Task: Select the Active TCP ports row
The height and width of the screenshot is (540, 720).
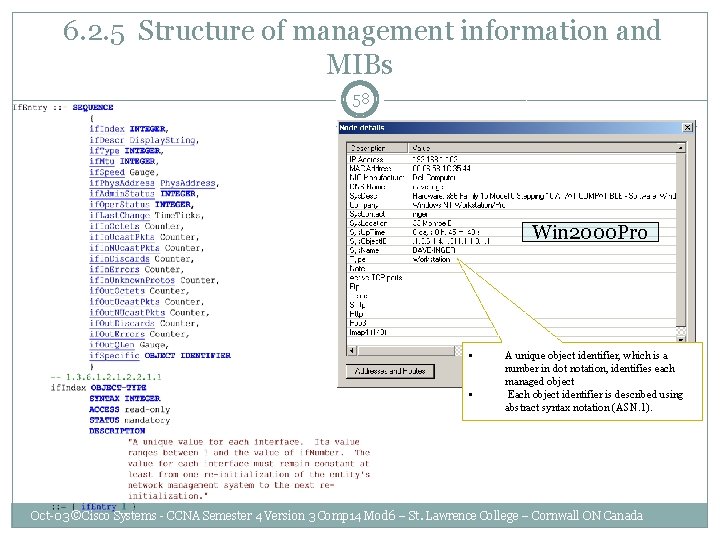Action: click(512, 277)
